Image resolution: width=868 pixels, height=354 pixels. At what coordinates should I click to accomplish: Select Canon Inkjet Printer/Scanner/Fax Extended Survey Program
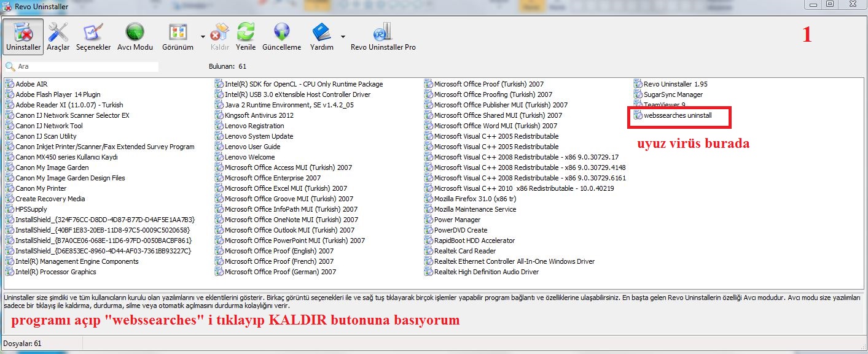pyautogui.click(x=100, y=147)
